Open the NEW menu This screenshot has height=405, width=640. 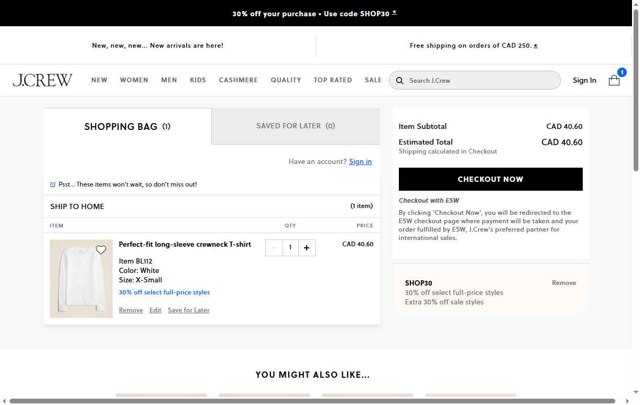coord(99,80)
